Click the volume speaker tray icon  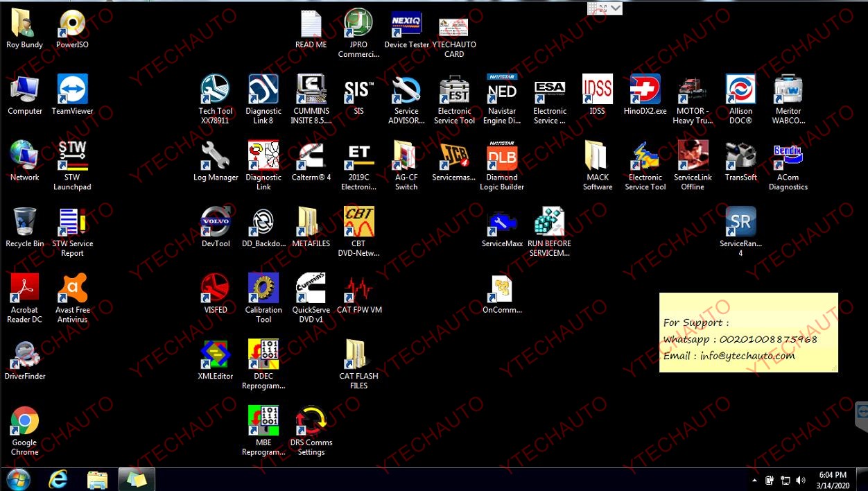801,480
